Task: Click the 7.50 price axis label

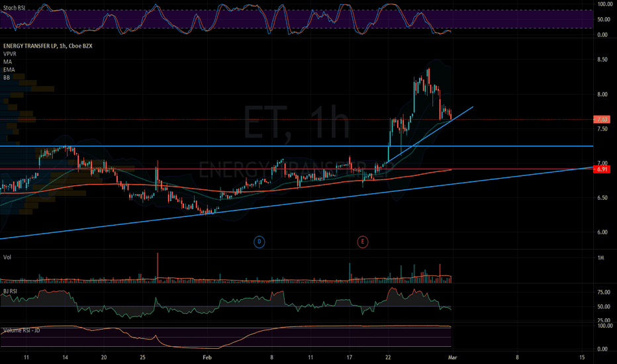Action: pos(602,128)
